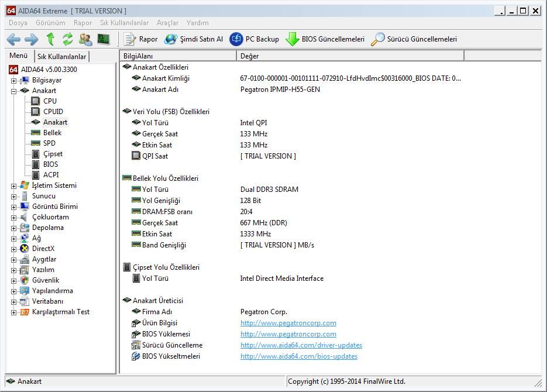Expand the Yazılım tree node

[x=13, y=270]
